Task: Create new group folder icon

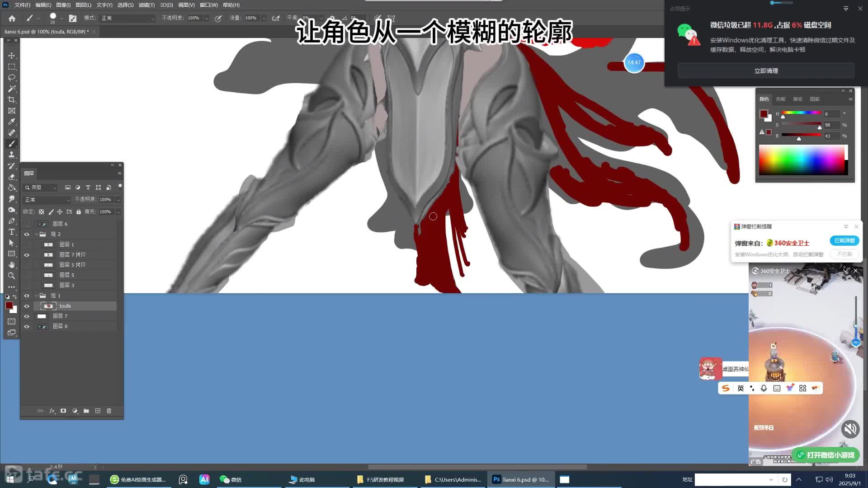Action: pos(86,411)
